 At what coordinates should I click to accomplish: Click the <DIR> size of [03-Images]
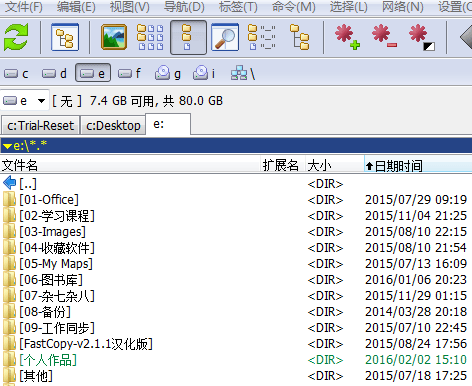pyautogui.click(x=325, y=232)
